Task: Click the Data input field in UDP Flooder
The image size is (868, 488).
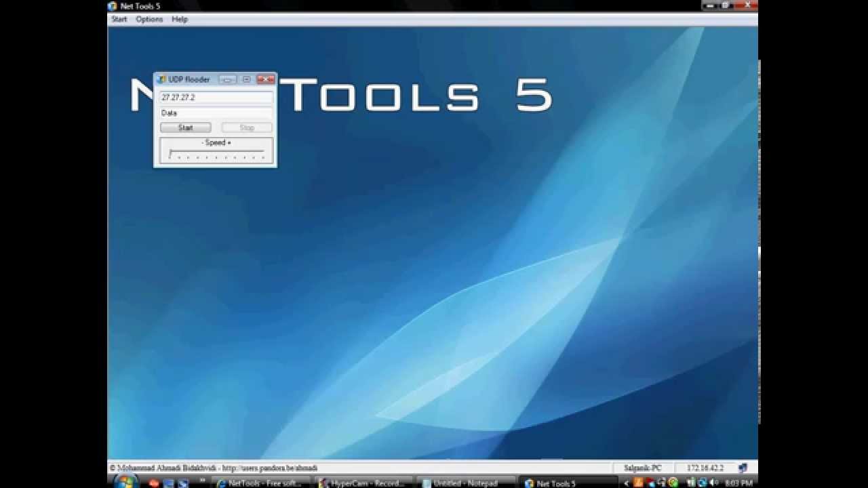Action: [x=216, y=113]
